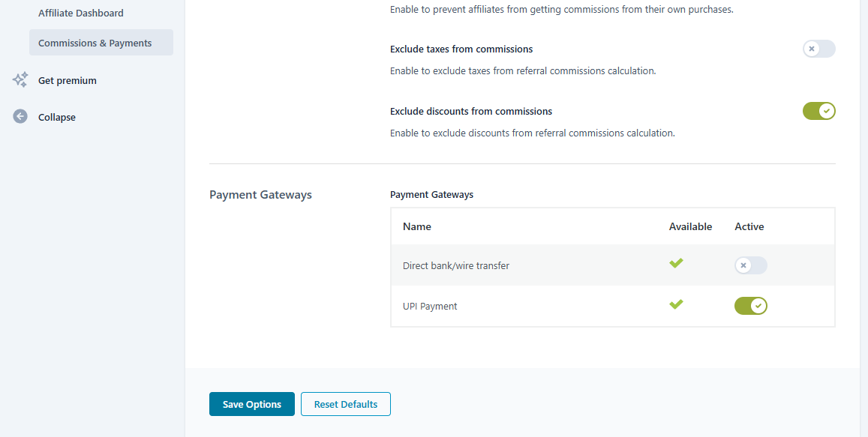
Task: Click the Name column header
Action: [416, 226]
